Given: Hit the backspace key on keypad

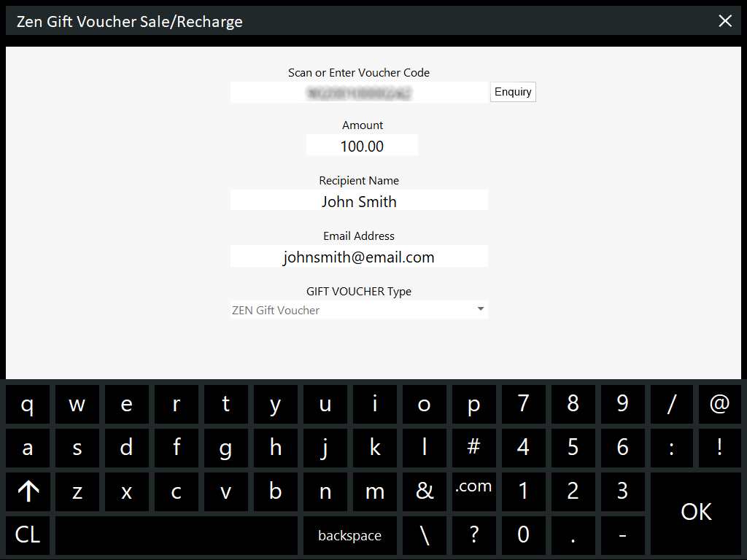Looking at the screenshot, I should pyautogui.click(x=349, y=535).
